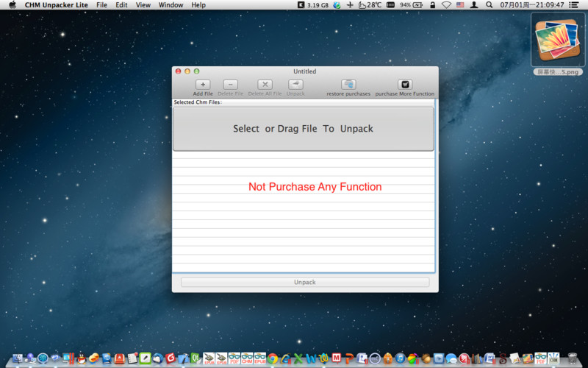Click the yellow minimize window button

click(187, 71)
